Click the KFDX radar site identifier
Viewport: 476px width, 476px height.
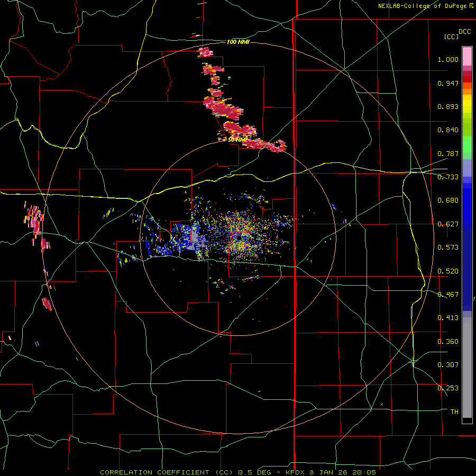point(296,472)
